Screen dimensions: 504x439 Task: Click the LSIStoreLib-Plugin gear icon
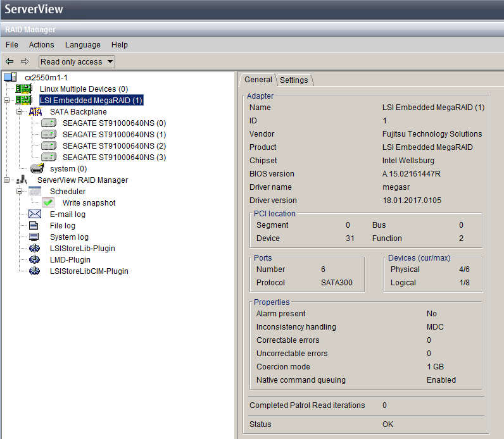(34, 248)
